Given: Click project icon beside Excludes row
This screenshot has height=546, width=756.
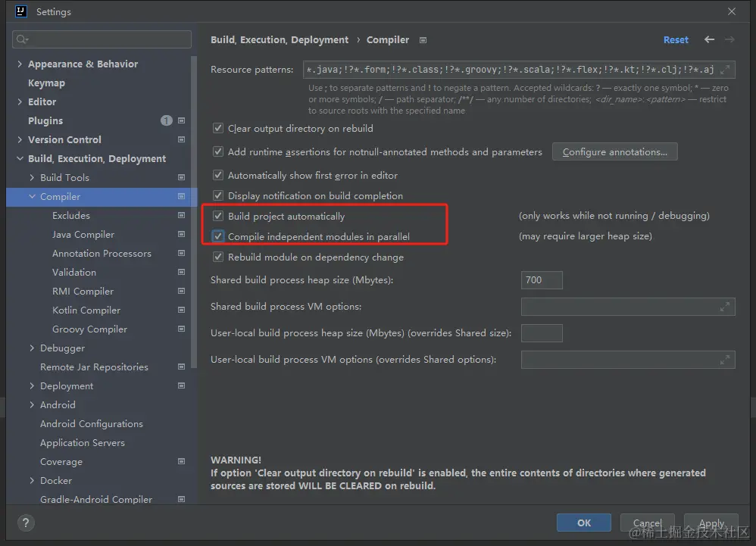Looking at the screenshot, I should (181, 215).
